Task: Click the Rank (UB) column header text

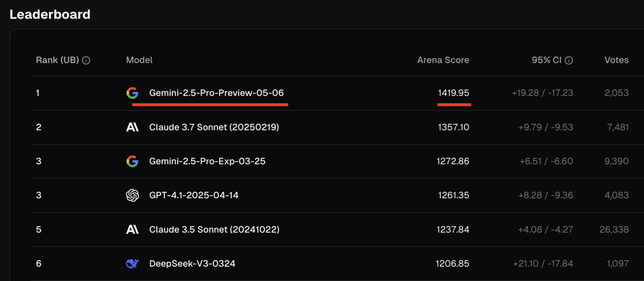Action: coord(57,60)
